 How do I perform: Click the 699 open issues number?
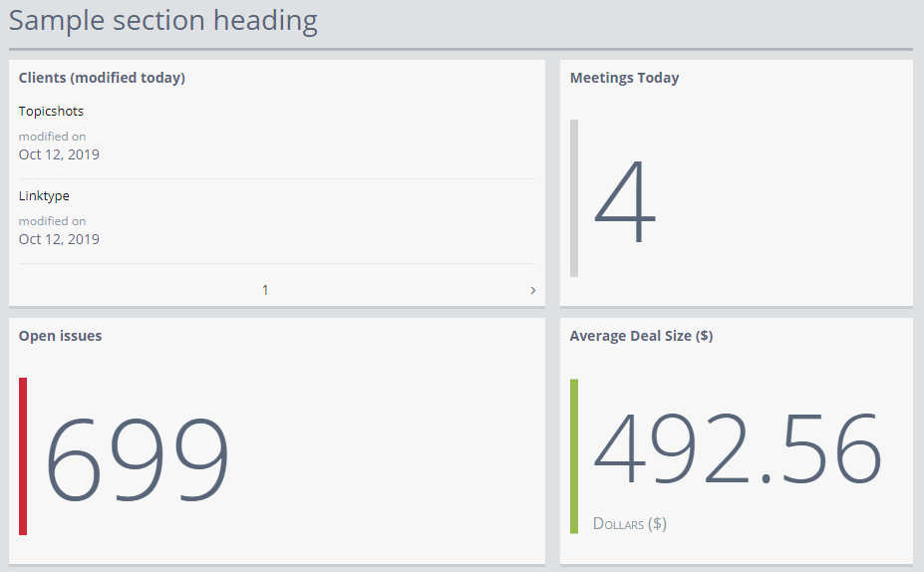tap(138, 459)
